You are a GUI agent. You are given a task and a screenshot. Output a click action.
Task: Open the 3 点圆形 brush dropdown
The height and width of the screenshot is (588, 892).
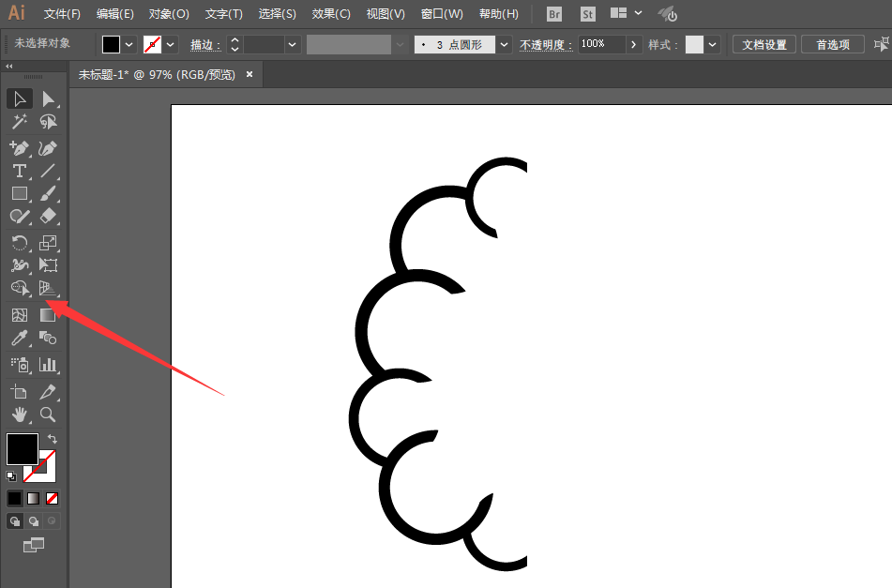[505, 44]
